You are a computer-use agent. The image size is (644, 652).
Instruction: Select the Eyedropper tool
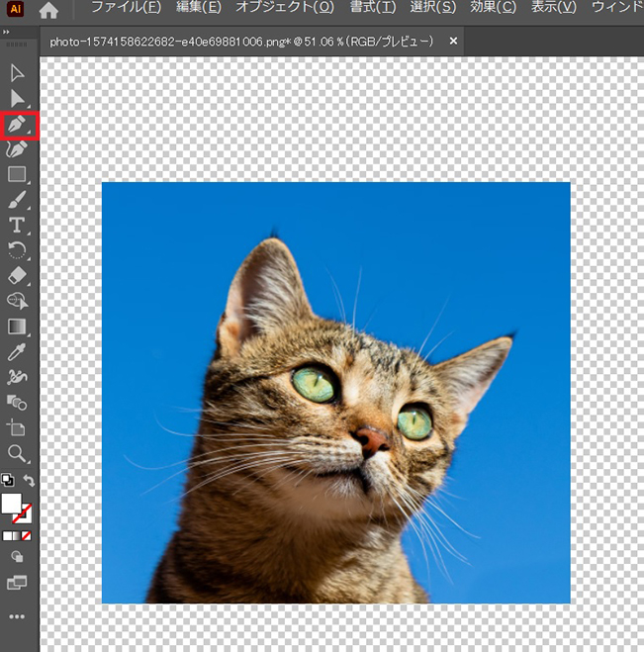pyautogui.click(x=17, y=351)
